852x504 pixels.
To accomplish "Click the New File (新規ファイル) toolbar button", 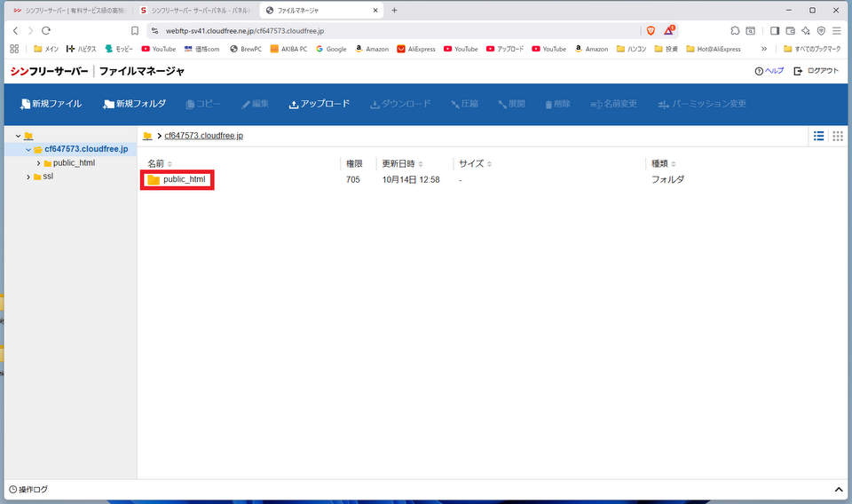I will (x=51, y=104).
